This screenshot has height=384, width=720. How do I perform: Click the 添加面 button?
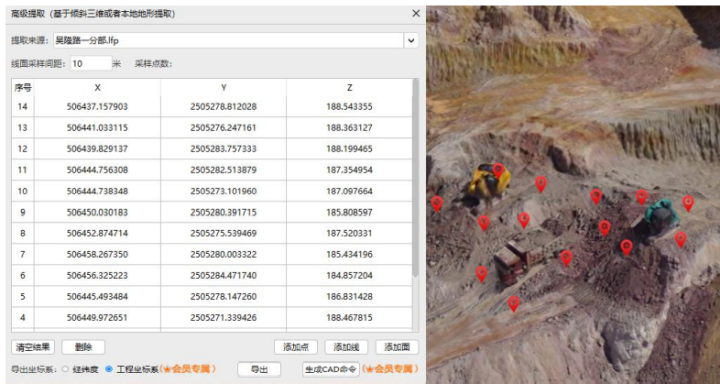click(x=397, y=347)
